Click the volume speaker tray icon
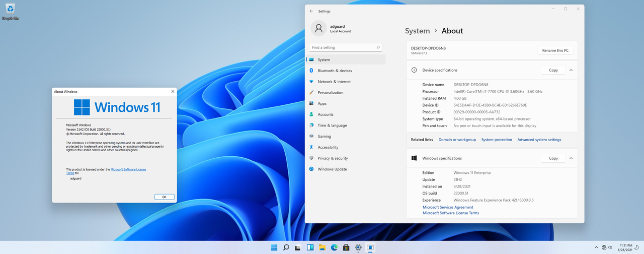 click(x=611, y=247)
